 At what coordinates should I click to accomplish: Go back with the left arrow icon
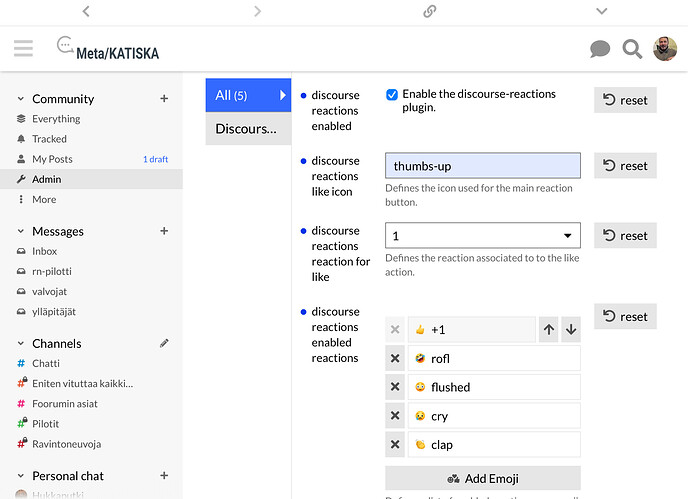click(x=86, y=11)
